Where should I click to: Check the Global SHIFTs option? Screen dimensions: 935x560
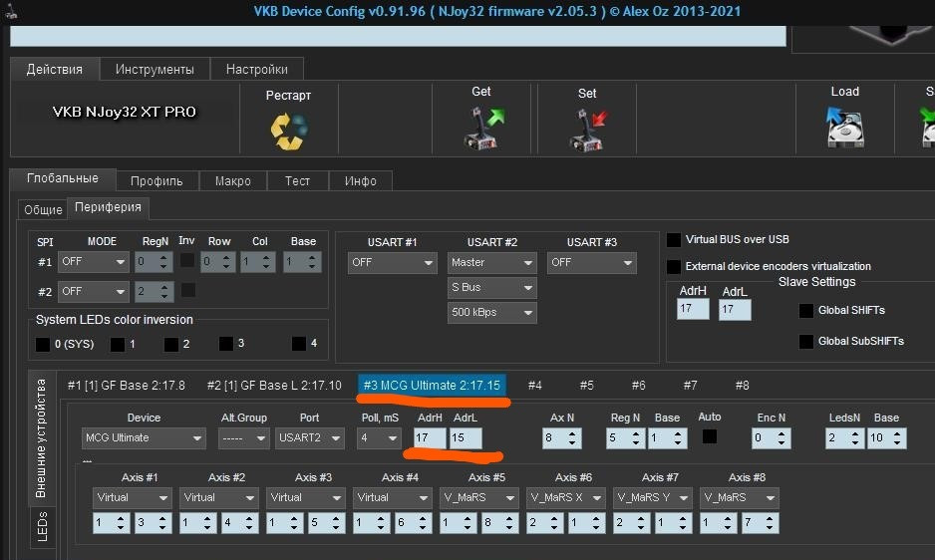(806, 311)
